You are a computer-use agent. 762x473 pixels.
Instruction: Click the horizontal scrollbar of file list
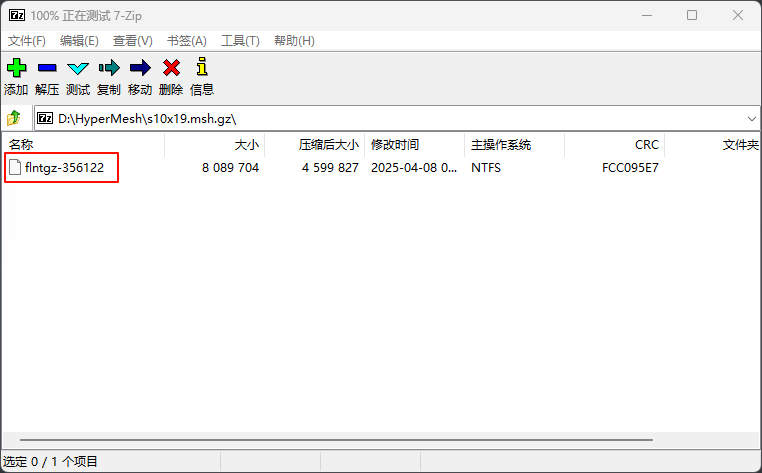tap(336, 439)
